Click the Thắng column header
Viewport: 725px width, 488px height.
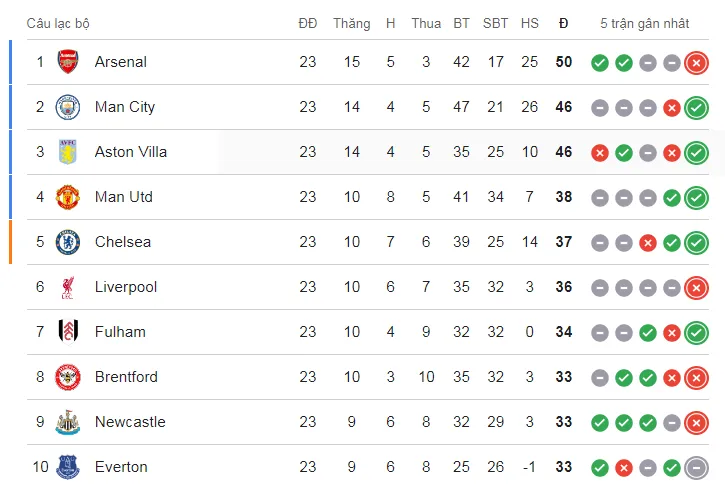point(351,23)
